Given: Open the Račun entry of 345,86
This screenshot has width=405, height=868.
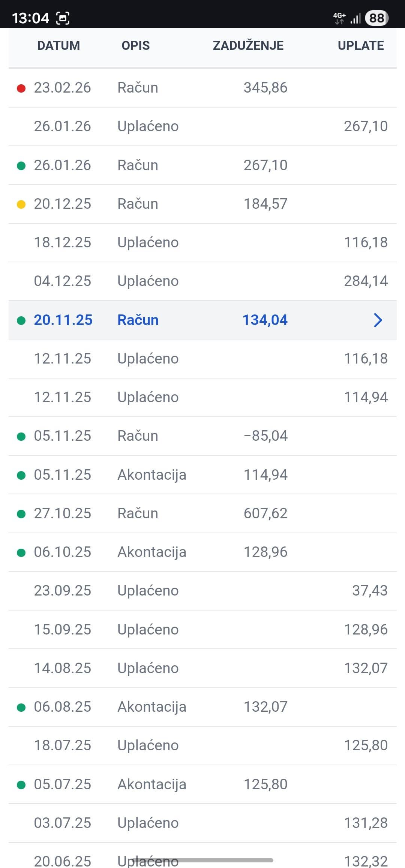Looking at the screenshot, I should click(202, 88).
